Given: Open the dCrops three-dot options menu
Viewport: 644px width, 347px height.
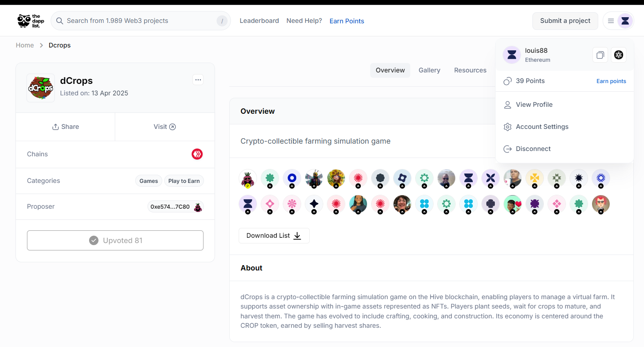Looking at the screenshot, I should (x=198, y=80).
